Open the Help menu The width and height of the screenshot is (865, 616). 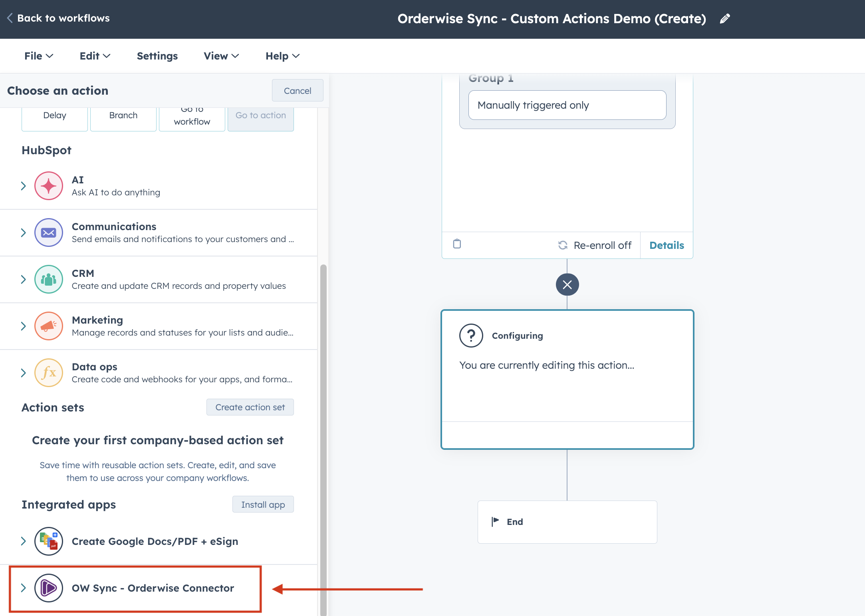pyautogui.click(x=283, y=56)
